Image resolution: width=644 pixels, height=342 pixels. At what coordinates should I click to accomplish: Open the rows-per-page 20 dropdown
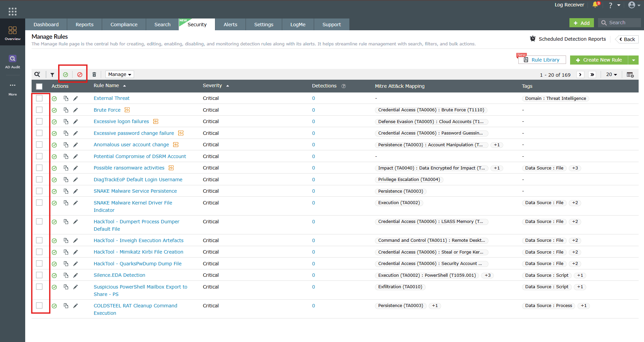(x=611, y=75)
